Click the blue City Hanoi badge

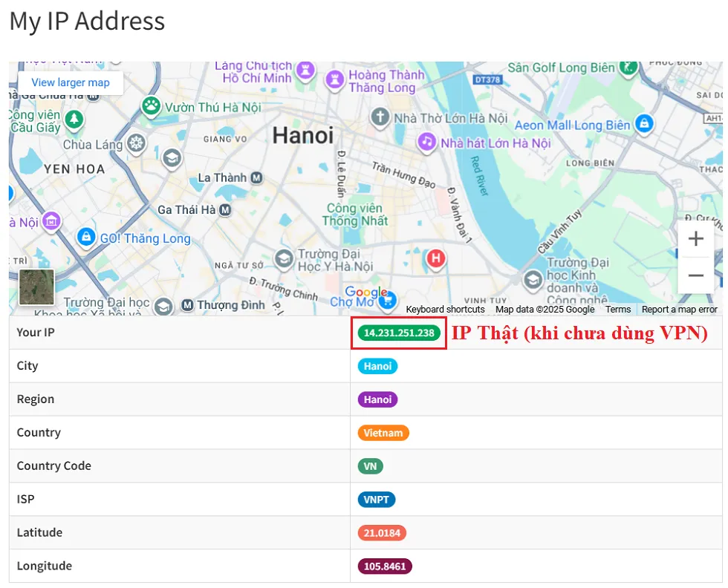377,366
